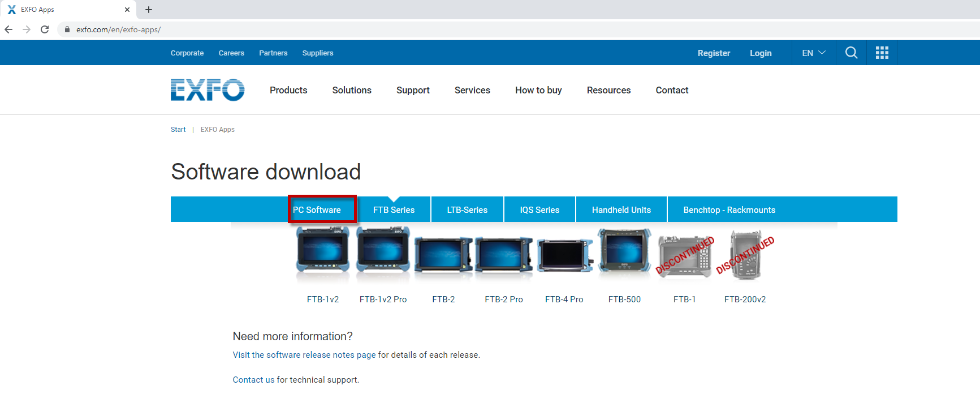Switch to the Benchtop - Rackmounts tab
Screen dimensions: 980x411
(729, 209)
